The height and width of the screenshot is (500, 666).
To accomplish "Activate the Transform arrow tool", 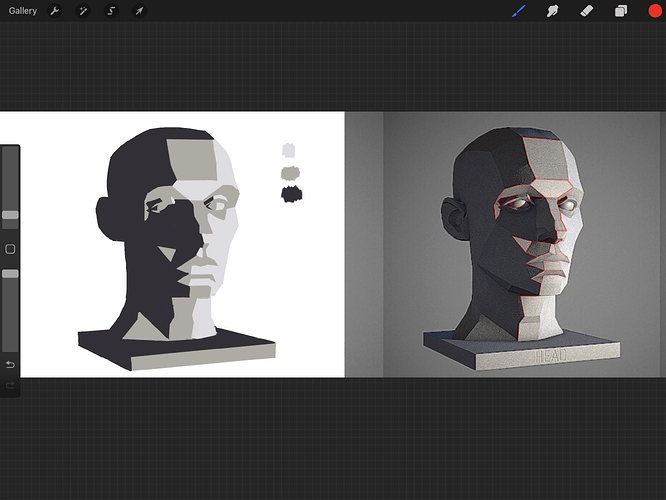I will coord(139,11).
